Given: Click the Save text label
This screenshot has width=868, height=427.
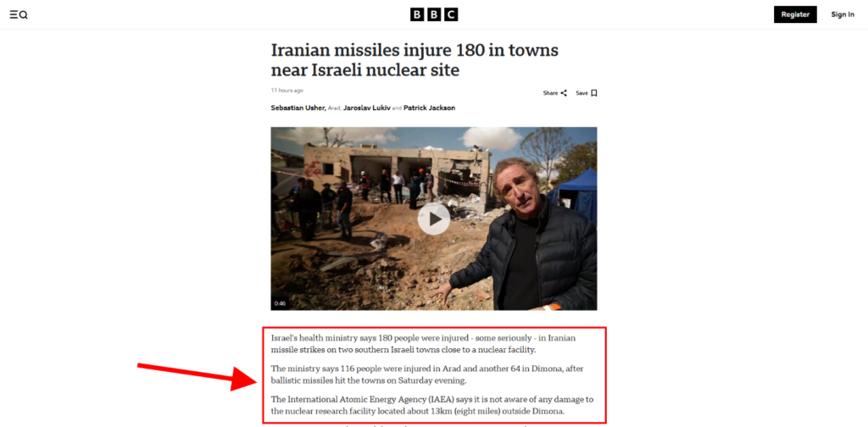Looking at the screenshot, I should point(581,93).
